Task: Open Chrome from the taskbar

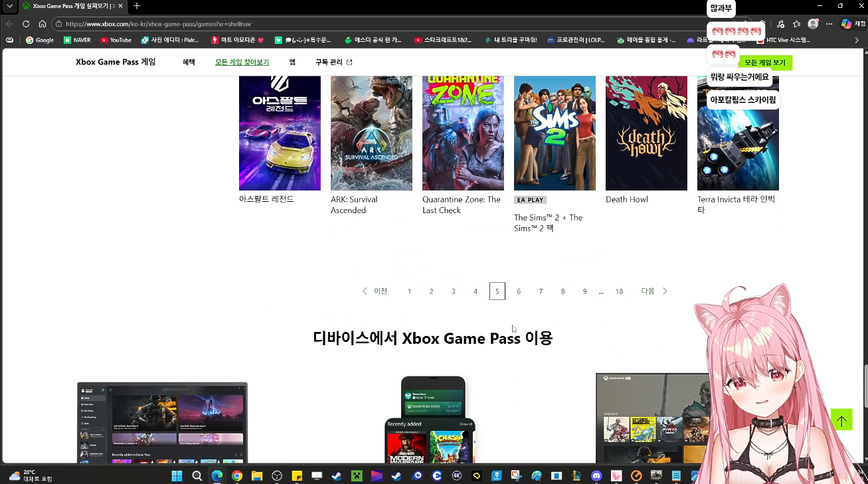Action: coord(237,475)
